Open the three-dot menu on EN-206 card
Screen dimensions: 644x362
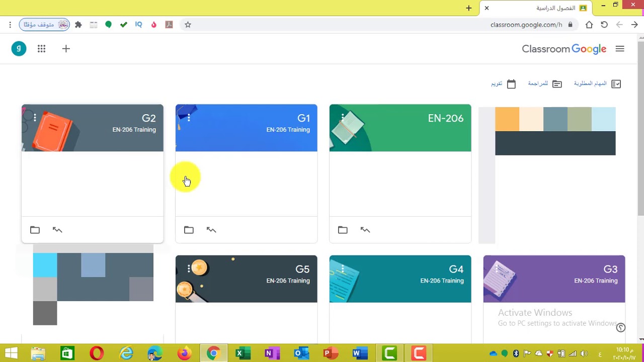pyautogui.click(x=343, y=118)
